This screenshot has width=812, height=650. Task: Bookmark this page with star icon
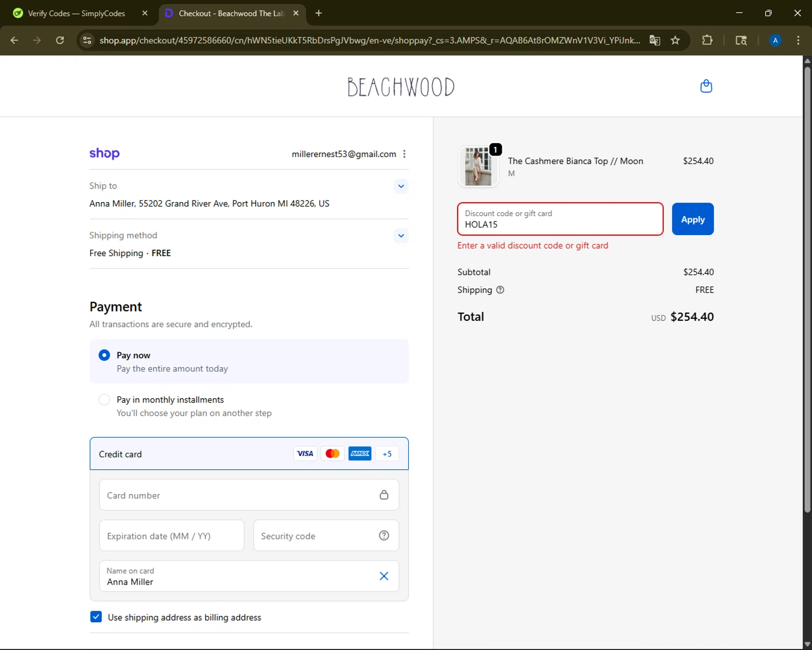pos(675,40)
